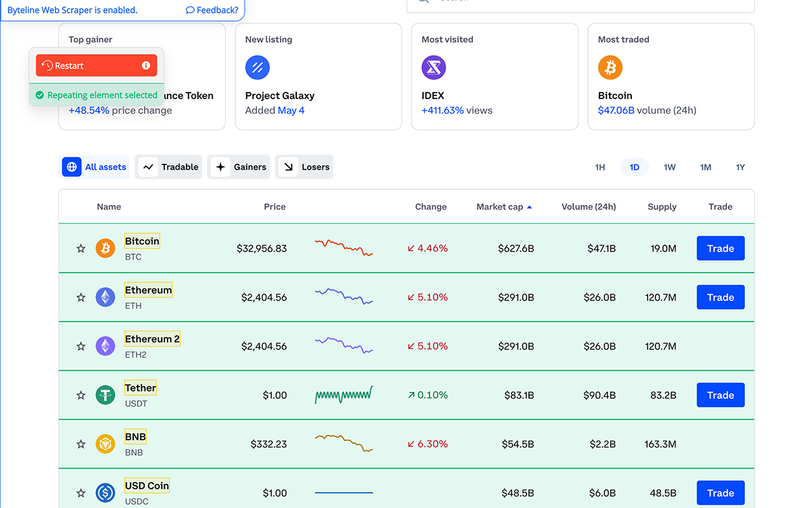This screenshot has width=812, height=508.
Task: Switch time range to 1Y
Action: (x=740, y=167)
